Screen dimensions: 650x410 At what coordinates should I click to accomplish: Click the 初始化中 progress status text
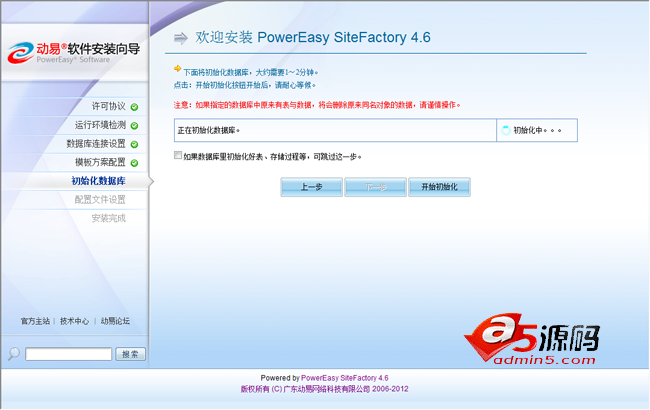537,130
